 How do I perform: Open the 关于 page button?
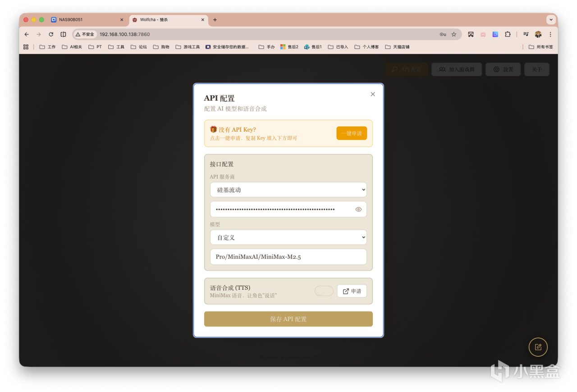536,69
